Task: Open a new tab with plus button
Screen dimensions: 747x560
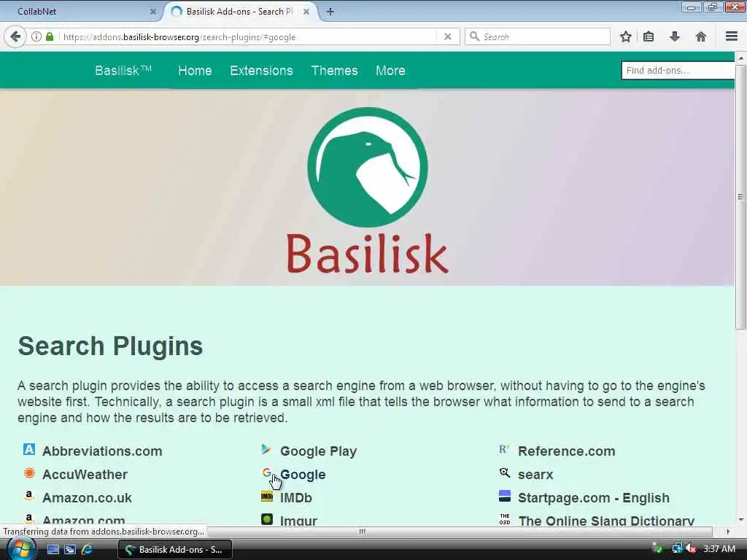Action: 330,12
